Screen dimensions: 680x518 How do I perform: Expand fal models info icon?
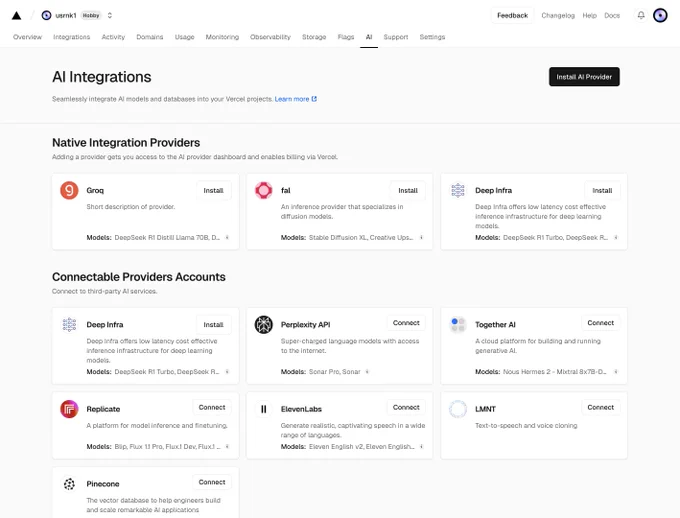pyautogui.click(x=421, y=237)
